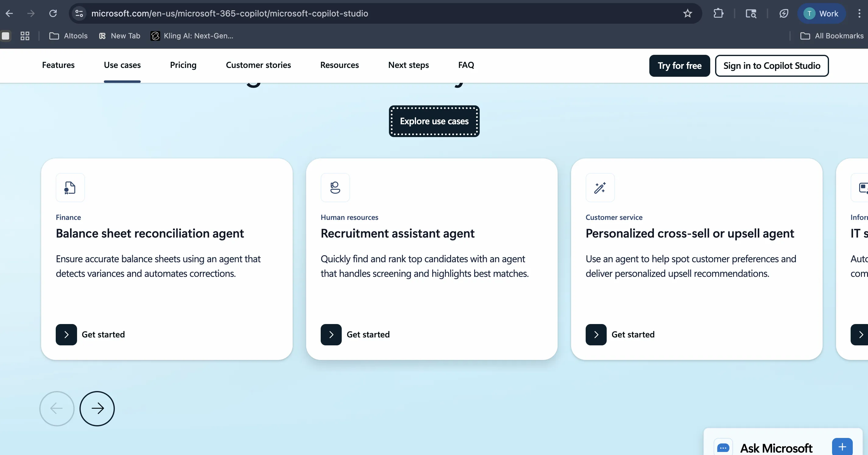This screenshot has width=868, height=455.
Task: Click the cross-sell card description text
Action: coord(691,266)
